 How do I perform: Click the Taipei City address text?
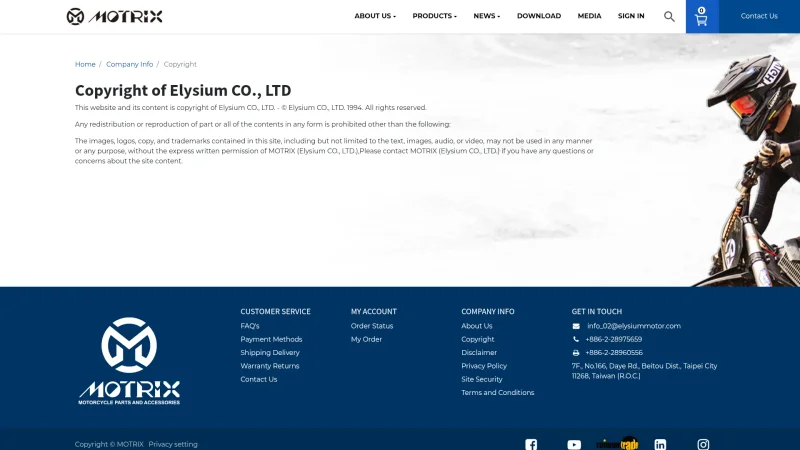click(x=644, y=371)
